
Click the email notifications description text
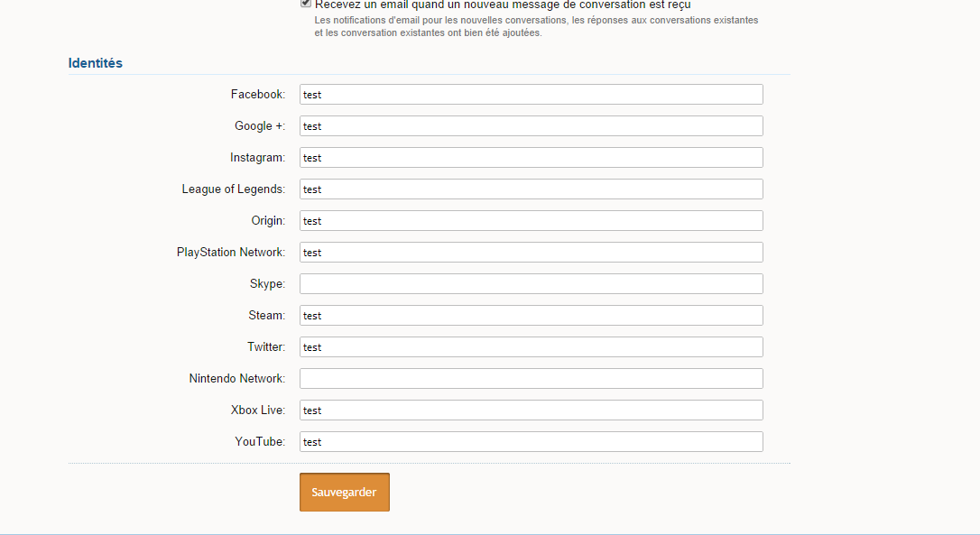(x=536, y=26)
